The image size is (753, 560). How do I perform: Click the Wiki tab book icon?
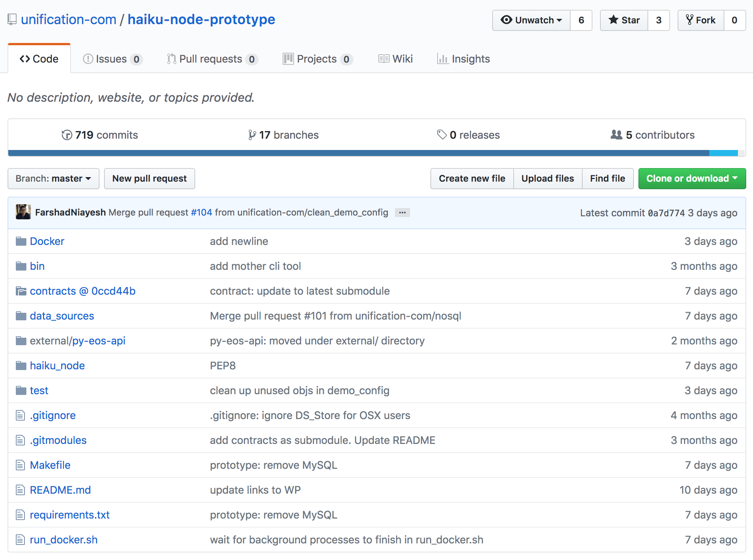384,59
